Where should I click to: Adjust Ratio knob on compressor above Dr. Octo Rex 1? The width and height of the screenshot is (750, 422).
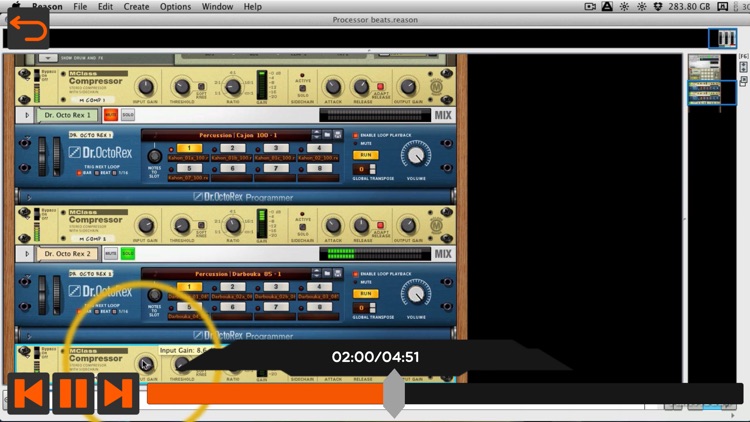coord(233,87)
